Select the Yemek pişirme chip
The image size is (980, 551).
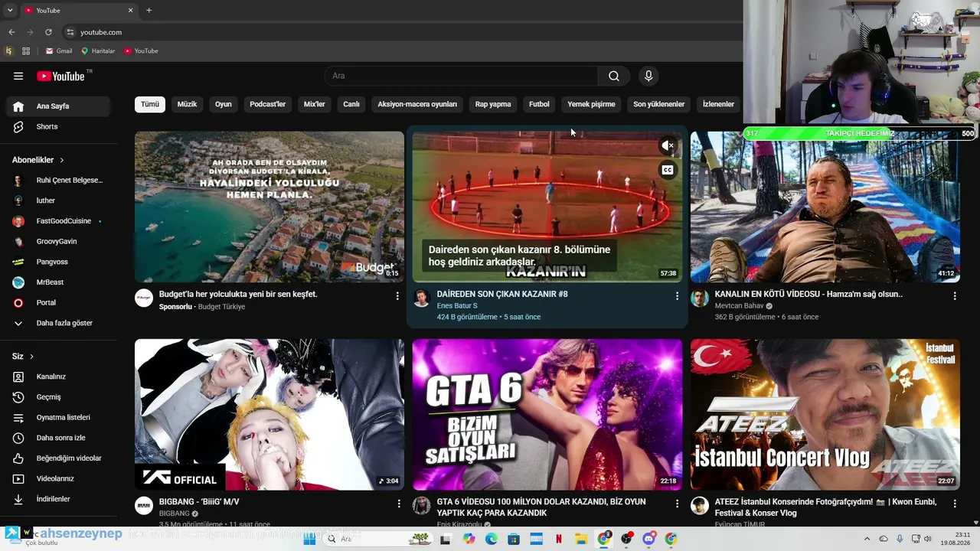[x=591, y=104]
